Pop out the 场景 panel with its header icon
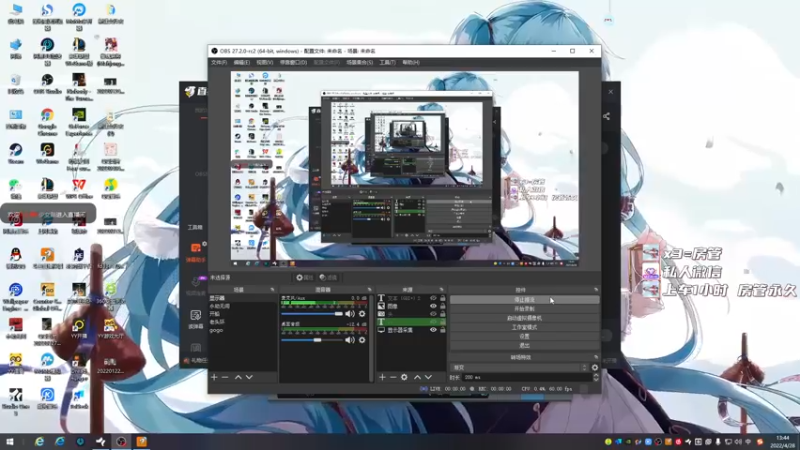 pyautogui.click(x=272, y=290)
